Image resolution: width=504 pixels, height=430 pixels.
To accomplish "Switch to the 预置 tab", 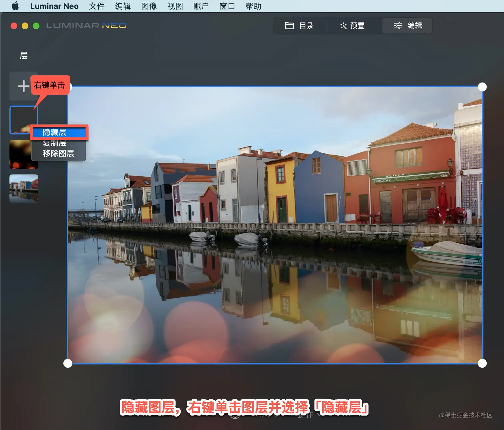I will pyautogui.click(x=353, y=26).
